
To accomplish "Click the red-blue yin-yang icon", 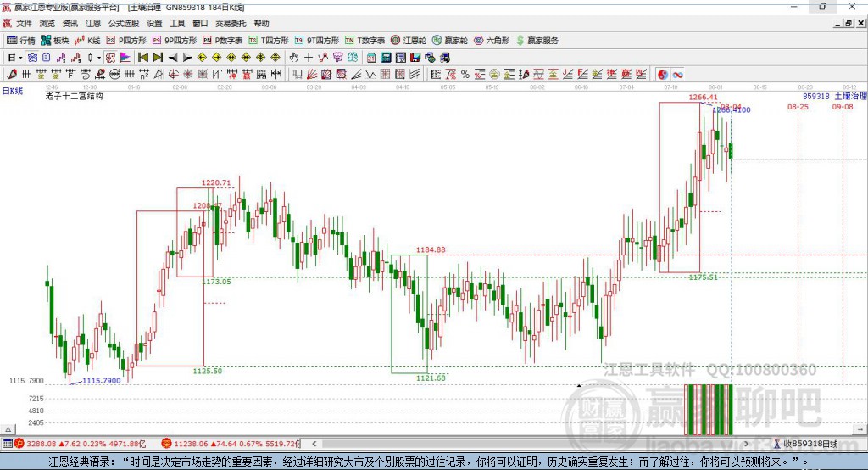I will [x=663, y=75].
